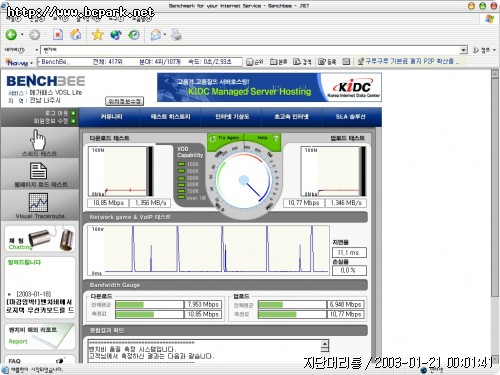Click the Mail envelope toolbar icon
This screenshot has width=500, height=375.
[156, 34]
